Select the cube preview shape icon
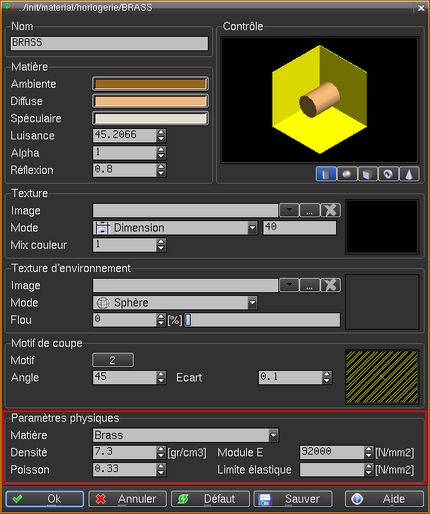This screenshot has width=430, height=514. click(x=367, y=174)
